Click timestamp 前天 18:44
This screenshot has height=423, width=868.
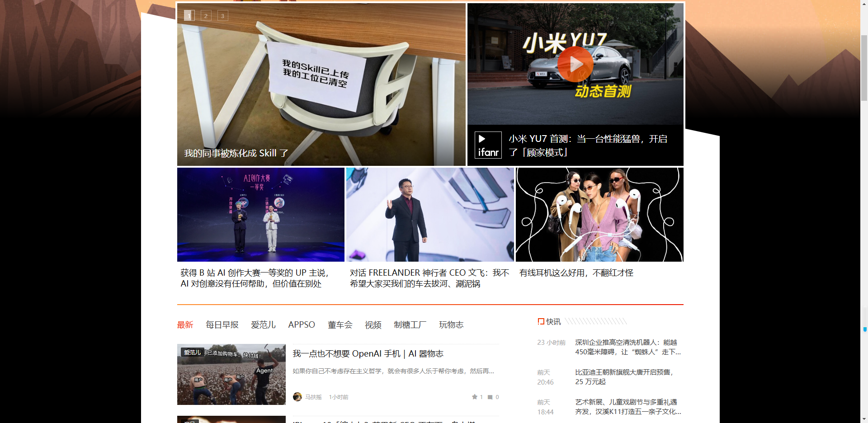point(545,407)
